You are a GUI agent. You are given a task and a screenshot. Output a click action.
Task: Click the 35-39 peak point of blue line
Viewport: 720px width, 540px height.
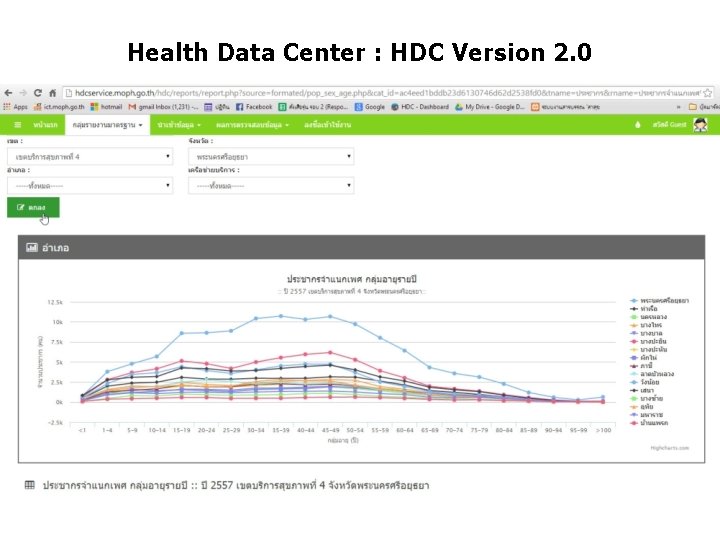coord(281,316)
